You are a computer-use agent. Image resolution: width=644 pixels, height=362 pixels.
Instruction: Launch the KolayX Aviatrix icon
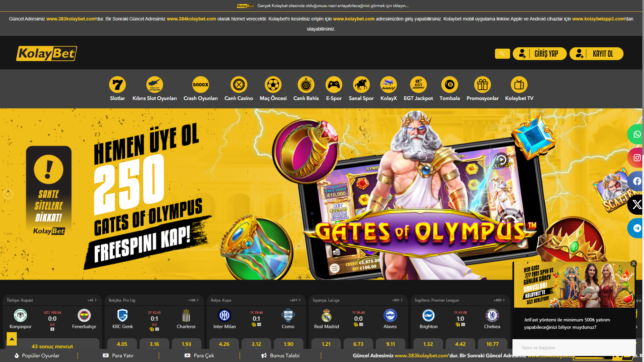[x=389, y=85]
